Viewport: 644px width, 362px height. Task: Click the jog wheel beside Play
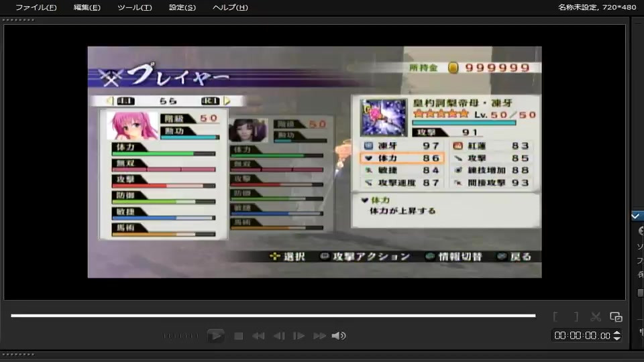click(180, 336)
